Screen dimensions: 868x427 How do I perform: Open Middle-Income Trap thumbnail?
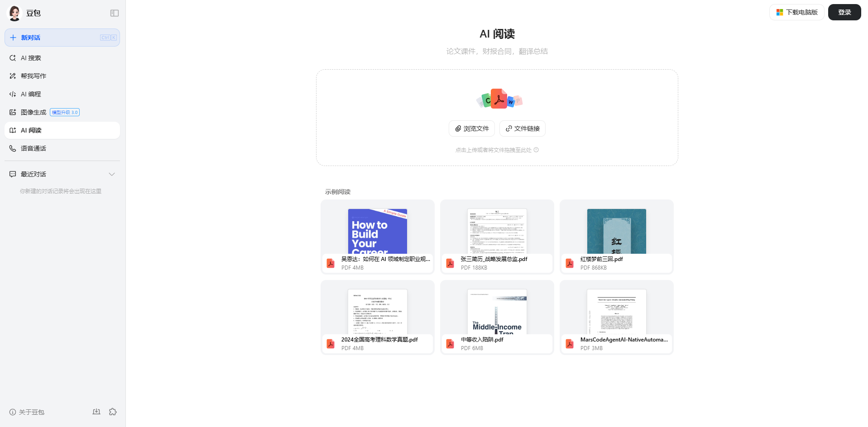[497, 312]
